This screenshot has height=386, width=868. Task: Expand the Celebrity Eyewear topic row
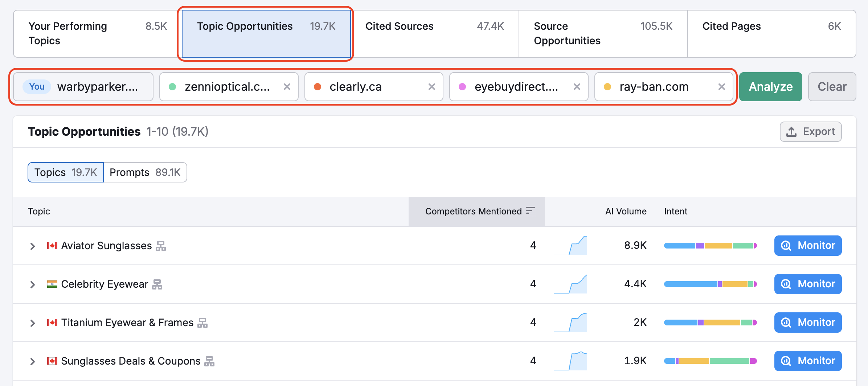click(x=33, y=285)
